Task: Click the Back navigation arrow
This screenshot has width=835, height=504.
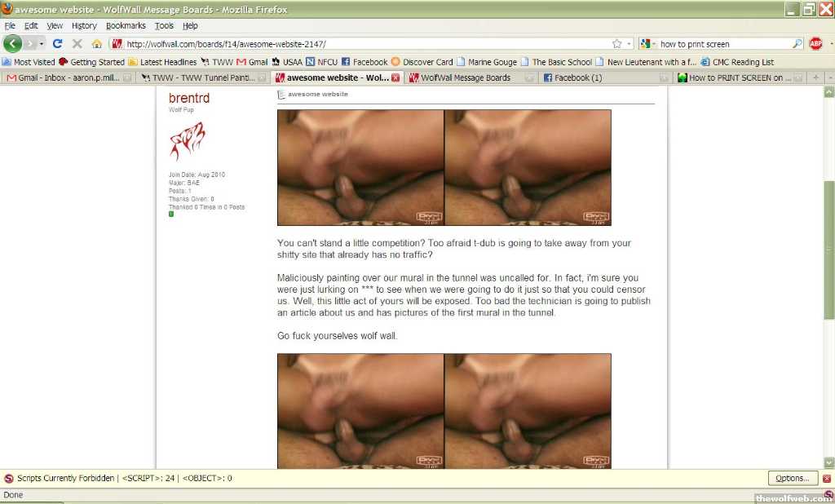Action: coord(14,43)
